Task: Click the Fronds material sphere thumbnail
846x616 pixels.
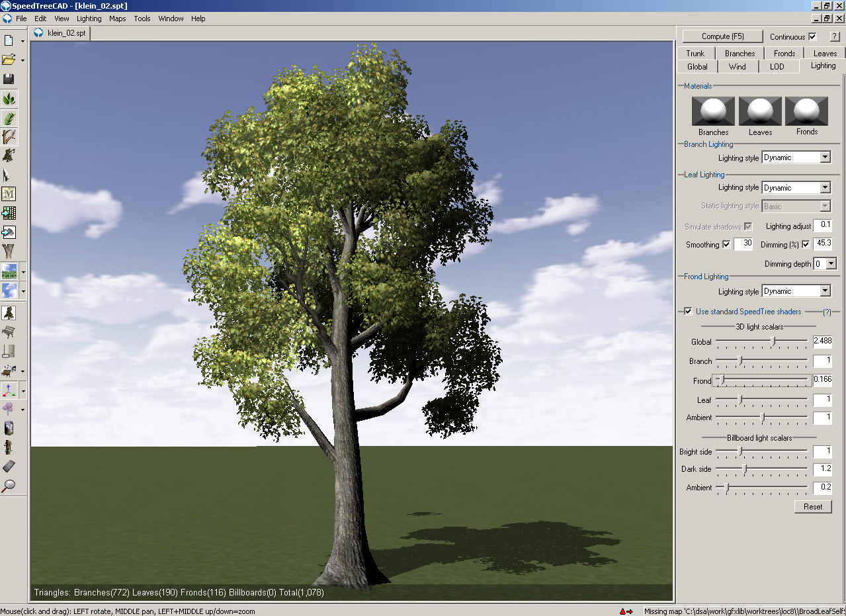Action: point(806,110)
